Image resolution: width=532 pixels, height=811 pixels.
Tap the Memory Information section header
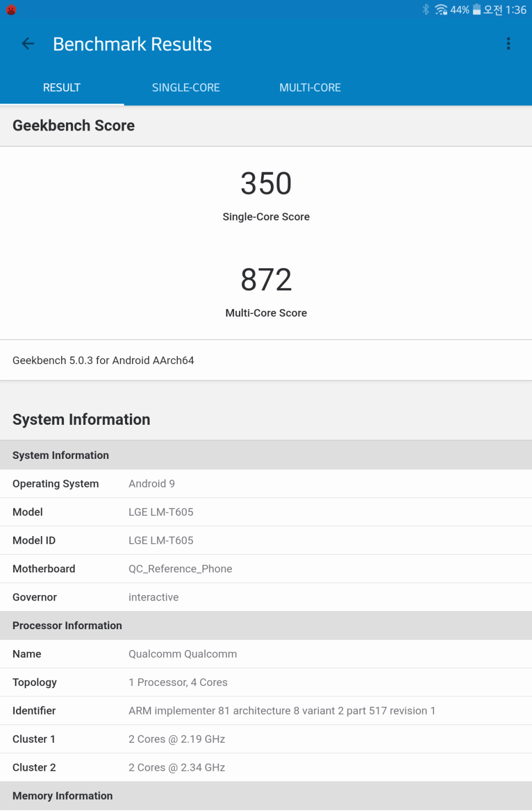click(266, 796)
